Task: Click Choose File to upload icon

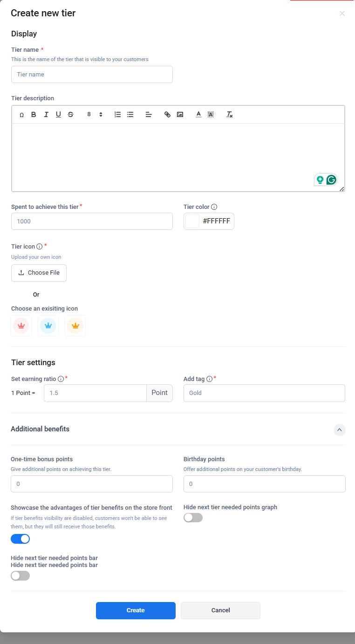Action: [39, 273]
